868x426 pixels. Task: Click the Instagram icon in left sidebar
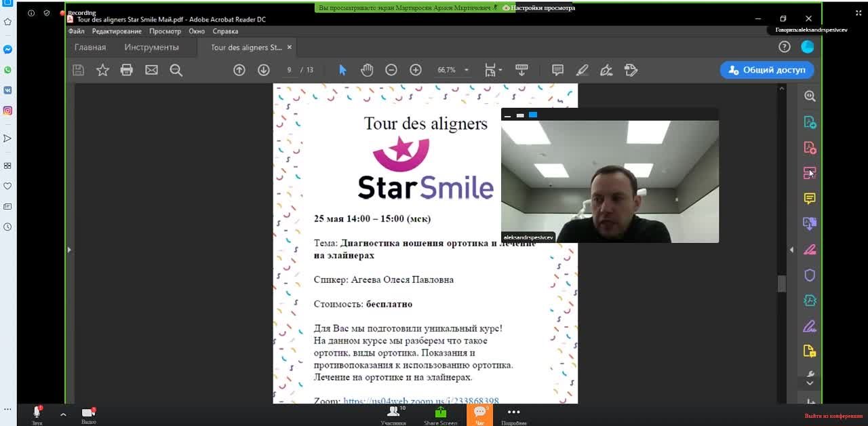click(x=7, y=111)
